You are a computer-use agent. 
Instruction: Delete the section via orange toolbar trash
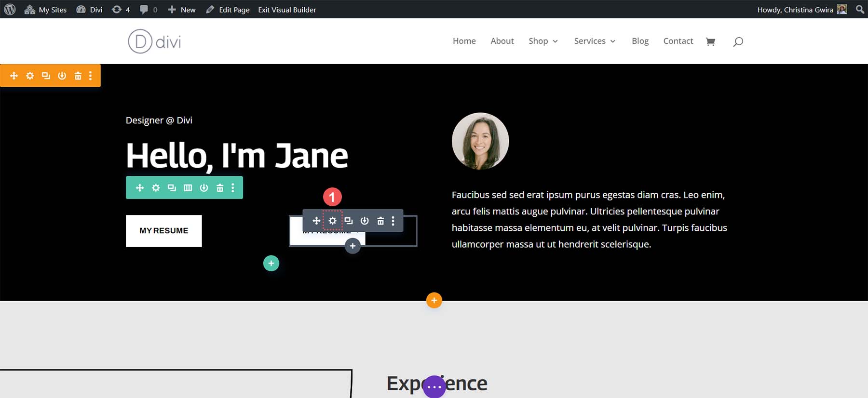click(x=78, y=76)
